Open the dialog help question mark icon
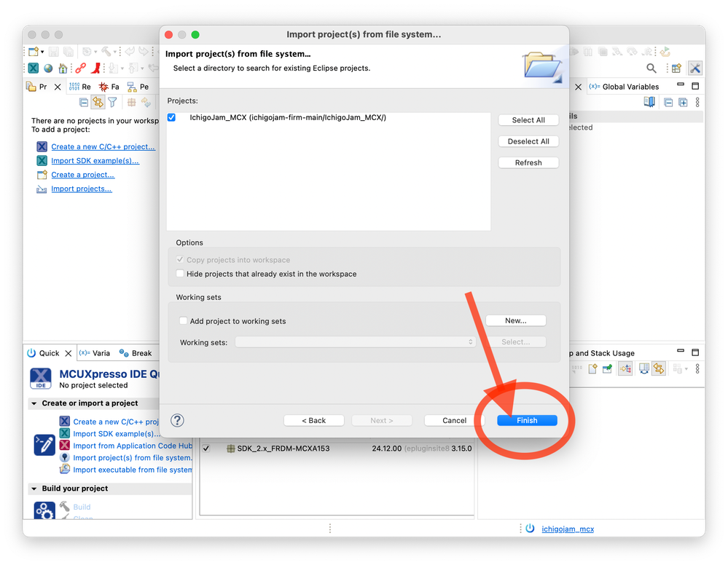The width and height of the screenshot is (728, 565). pyautogui.click(x=177, y=420)
